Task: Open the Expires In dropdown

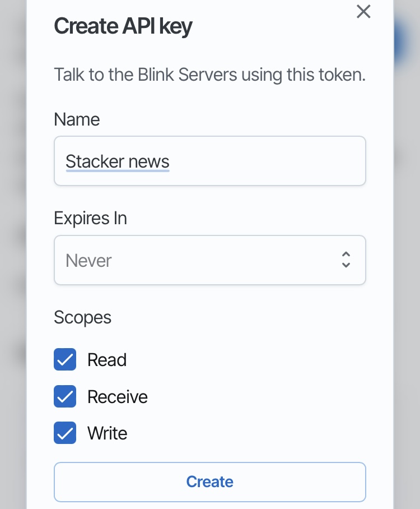Action: [210, 260]
